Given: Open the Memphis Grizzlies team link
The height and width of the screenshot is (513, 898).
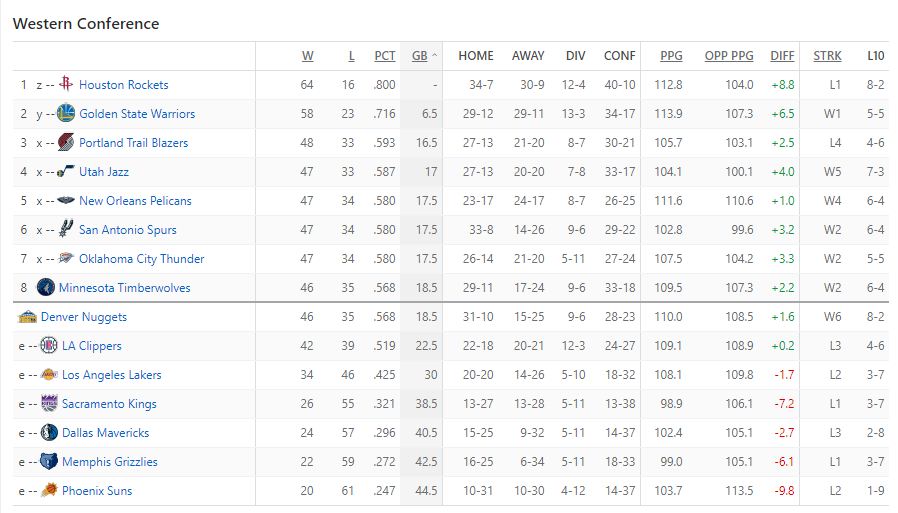Looking at the screenshot, I should [x=110, y=462].
